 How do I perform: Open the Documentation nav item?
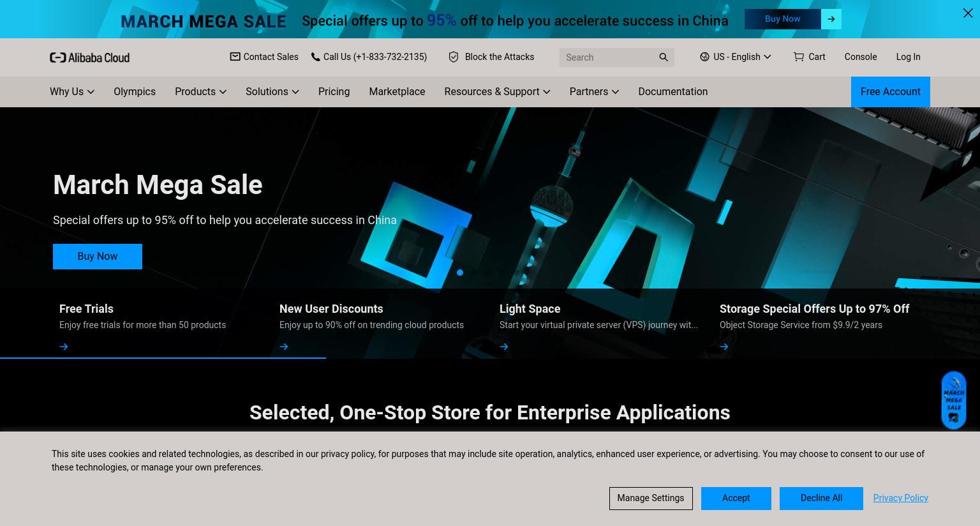click(x=673, y=92)
